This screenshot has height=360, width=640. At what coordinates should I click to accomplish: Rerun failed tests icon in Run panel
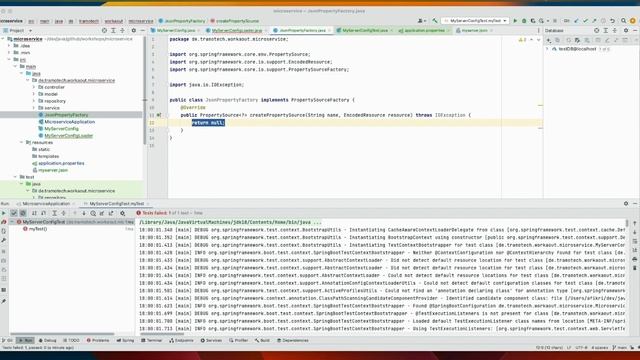[4, 222]
